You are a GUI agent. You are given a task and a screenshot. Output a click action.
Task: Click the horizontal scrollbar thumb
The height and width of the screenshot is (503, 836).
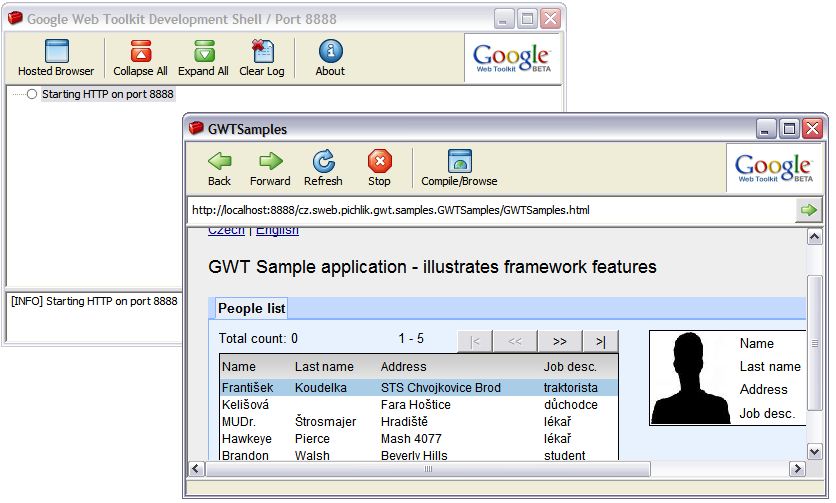tap(428, 469)
